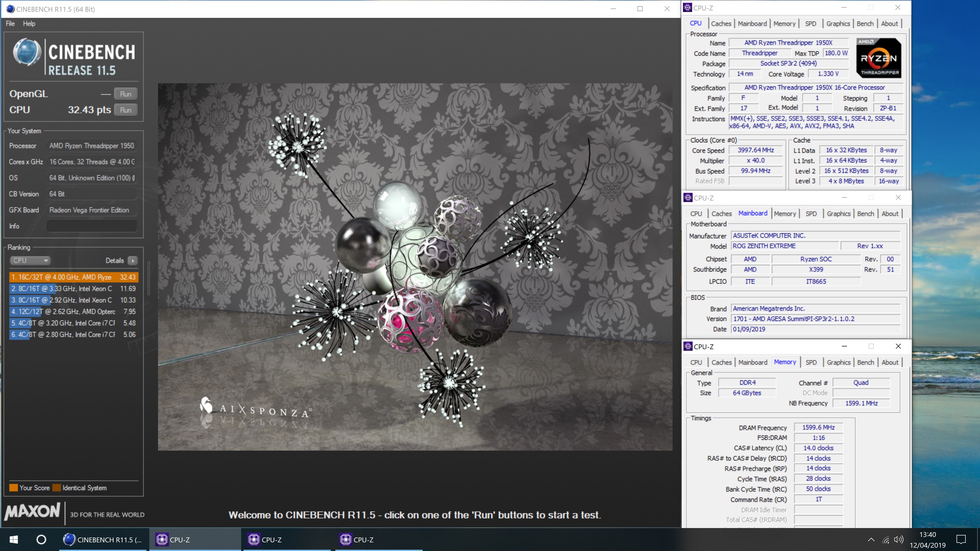Open the File menu in Cinebench
This screenshot has height=551, width=980.
10,23
